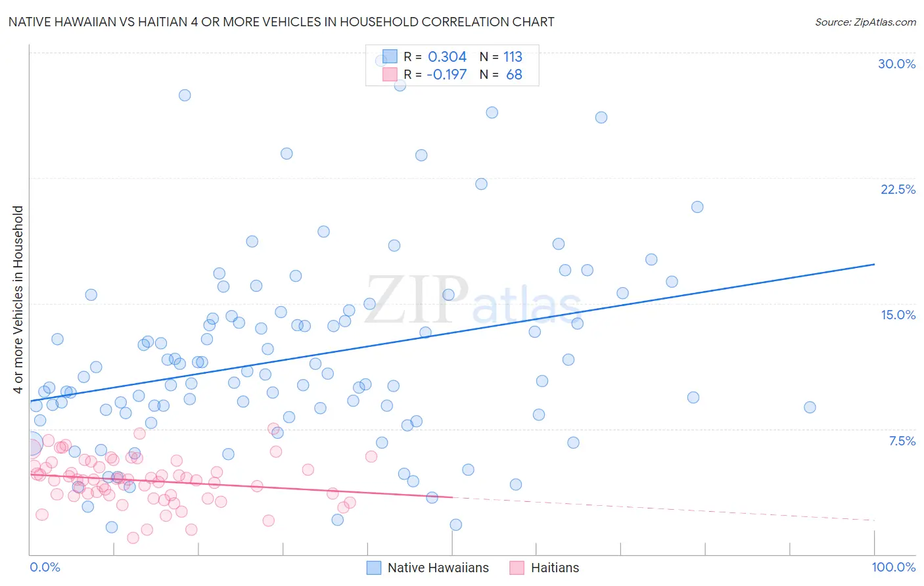Viewport: 924px width, 586px height.
Task: Click the 7.5% y-axis label
Action: coord(902,441)
